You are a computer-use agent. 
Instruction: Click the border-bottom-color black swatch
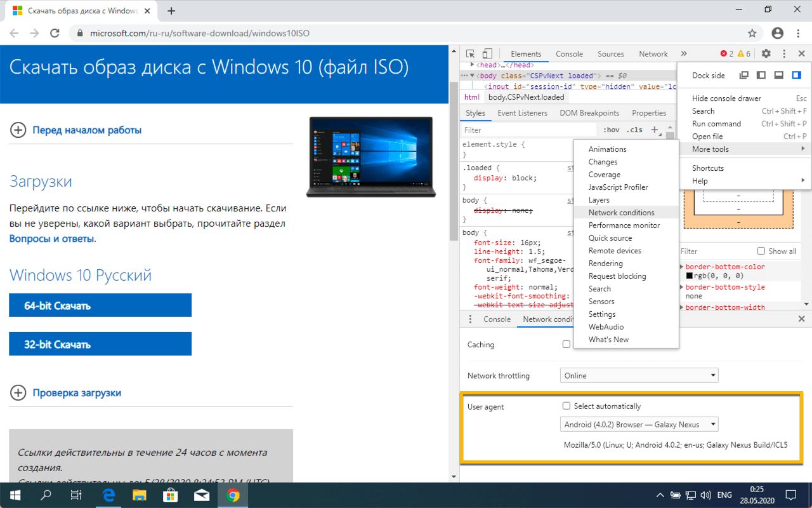pos(690,276)
